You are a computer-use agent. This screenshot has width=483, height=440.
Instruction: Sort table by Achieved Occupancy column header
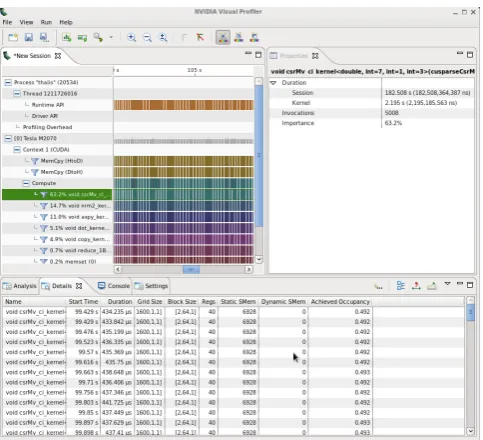[x=340, y=302]
